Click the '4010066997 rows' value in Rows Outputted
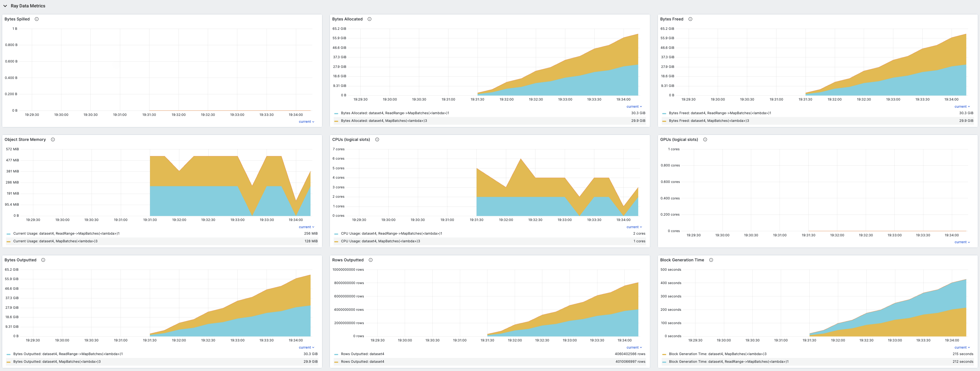This screenshot has height=371, width=980. tap(630, 362)
